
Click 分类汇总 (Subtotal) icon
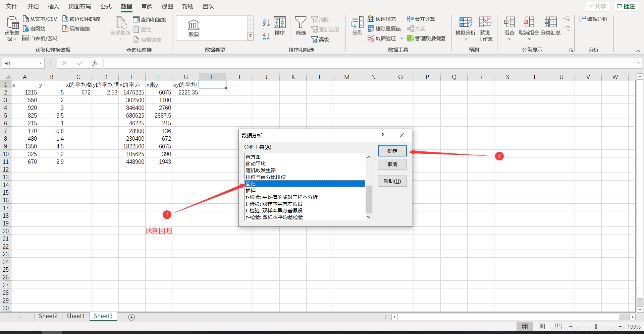(x=551, y=22)
